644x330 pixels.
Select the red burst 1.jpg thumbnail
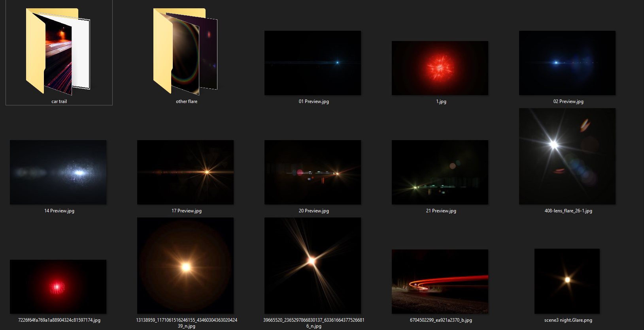click(440, 68)
